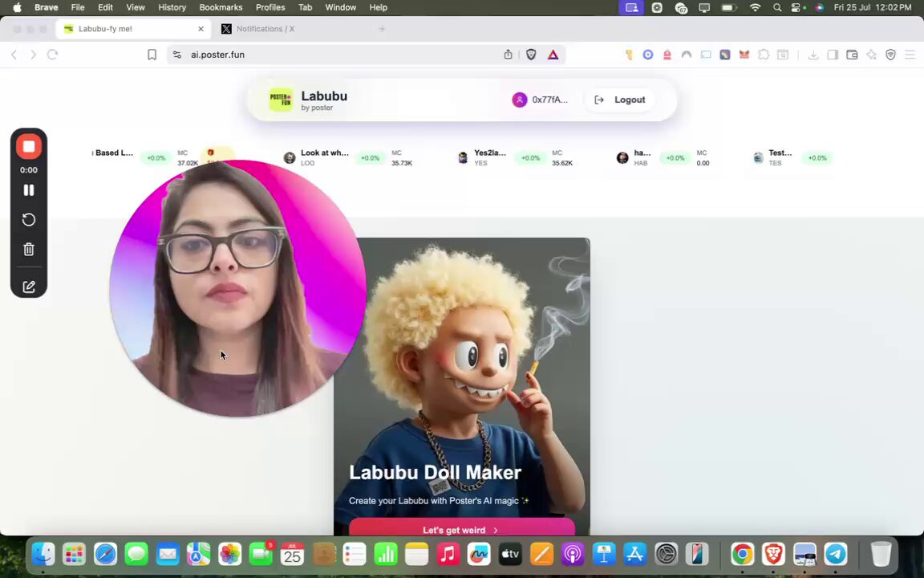Open the browser hamburger menu
The height and width of the screenshot is (578, 924).
910,55
